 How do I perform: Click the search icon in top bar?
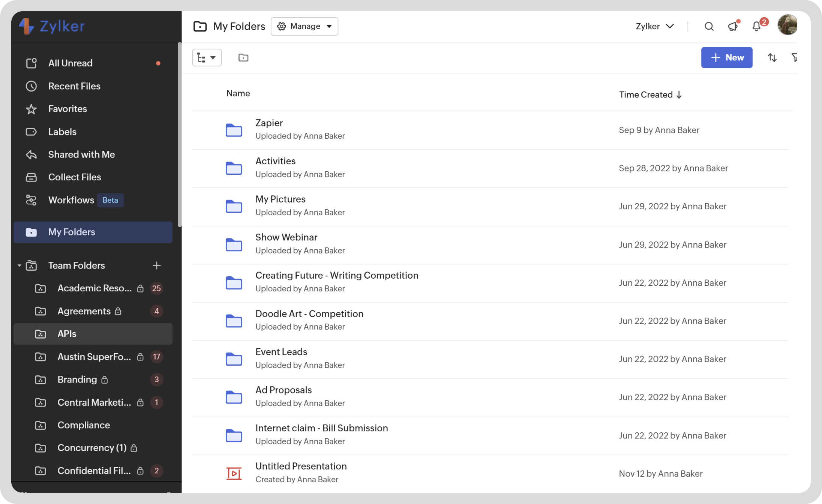709,26
